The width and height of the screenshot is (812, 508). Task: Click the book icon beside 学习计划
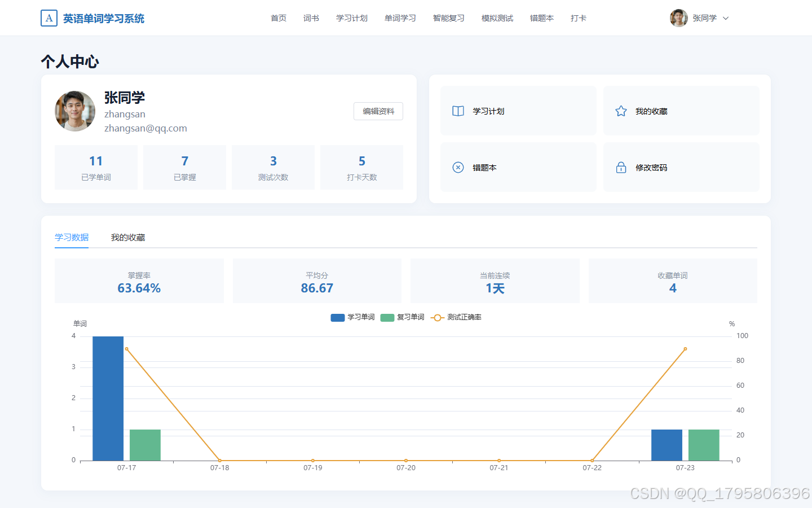point(458,111)
